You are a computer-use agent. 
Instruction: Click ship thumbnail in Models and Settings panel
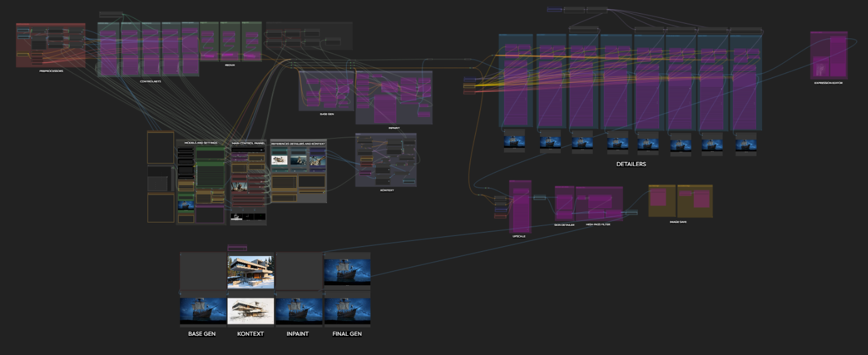[x=186, y=206]
